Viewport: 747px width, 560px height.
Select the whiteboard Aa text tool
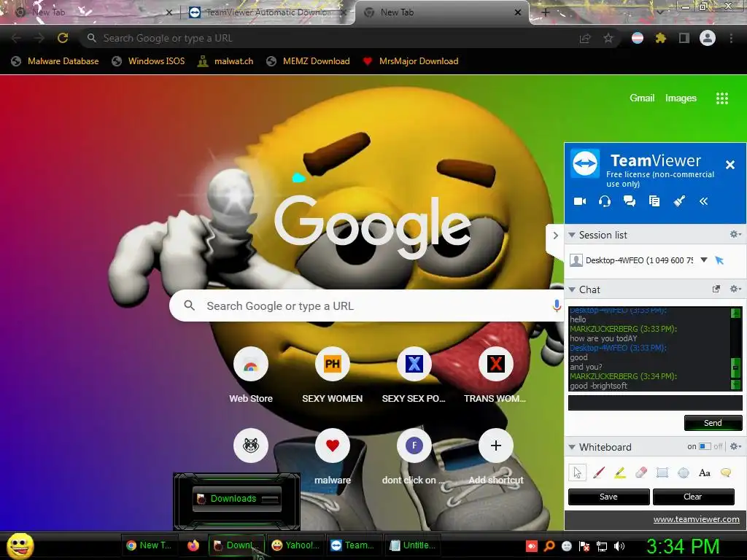point(705,472)
